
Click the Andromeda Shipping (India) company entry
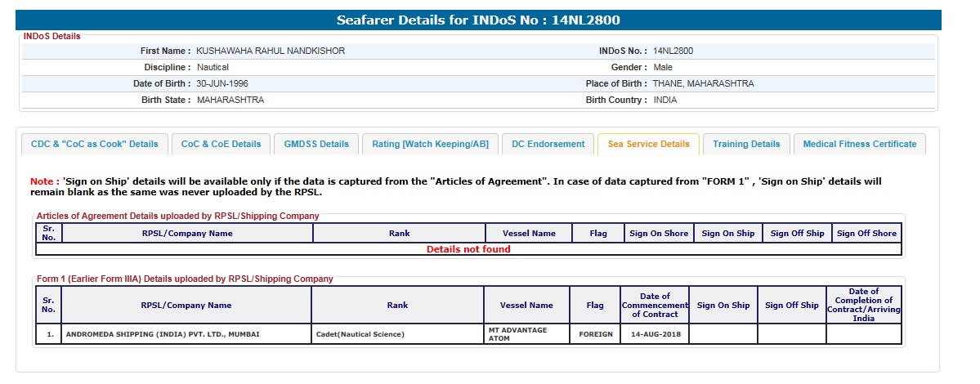click(163, 334)
